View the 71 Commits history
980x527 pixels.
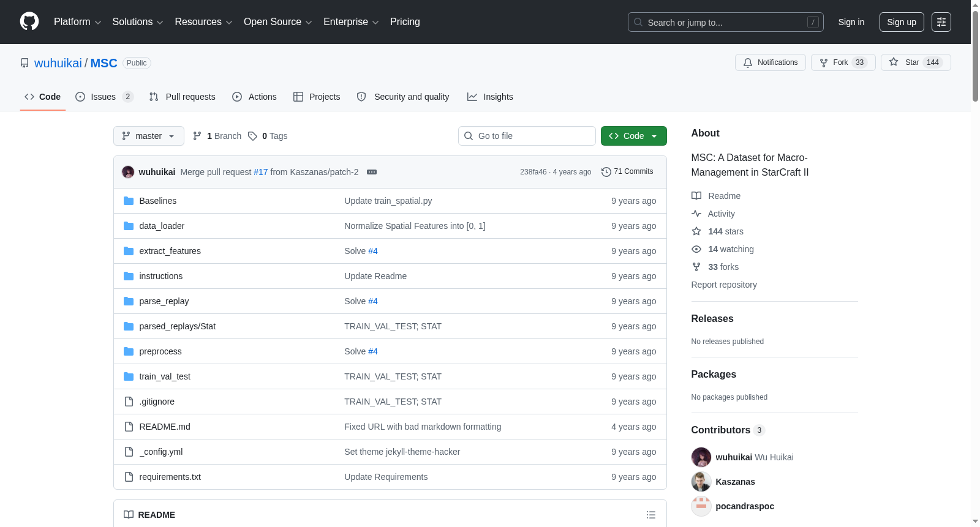(x=627, y=172)
